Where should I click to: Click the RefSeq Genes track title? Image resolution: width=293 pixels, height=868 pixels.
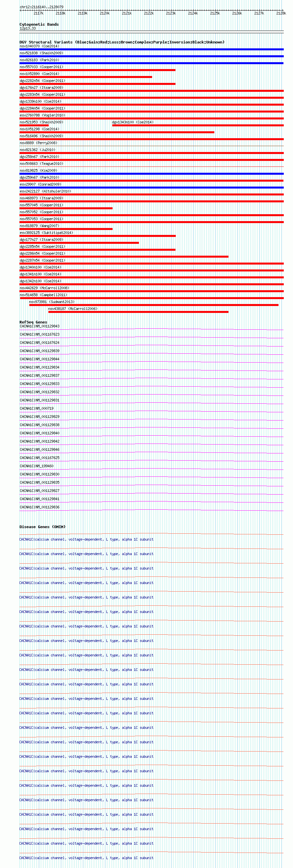pyautogui.click(x=33, y=322)
